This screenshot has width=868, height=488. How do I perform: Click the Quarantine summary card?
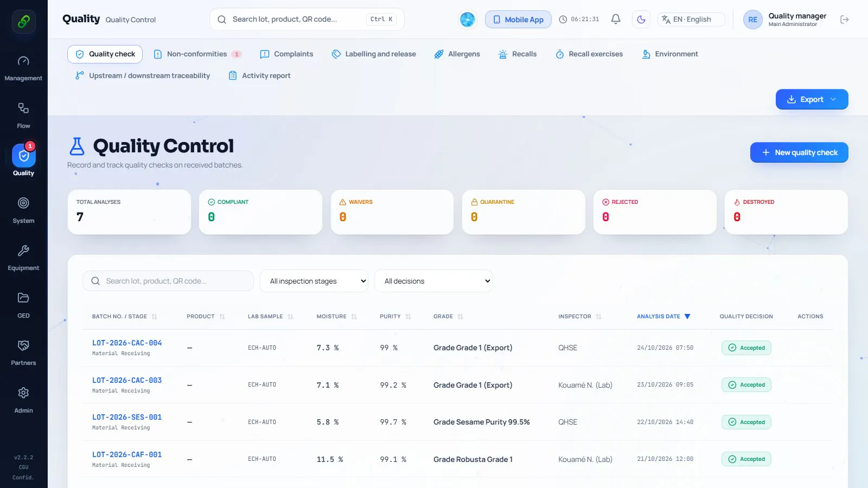(x=524, y=212)
